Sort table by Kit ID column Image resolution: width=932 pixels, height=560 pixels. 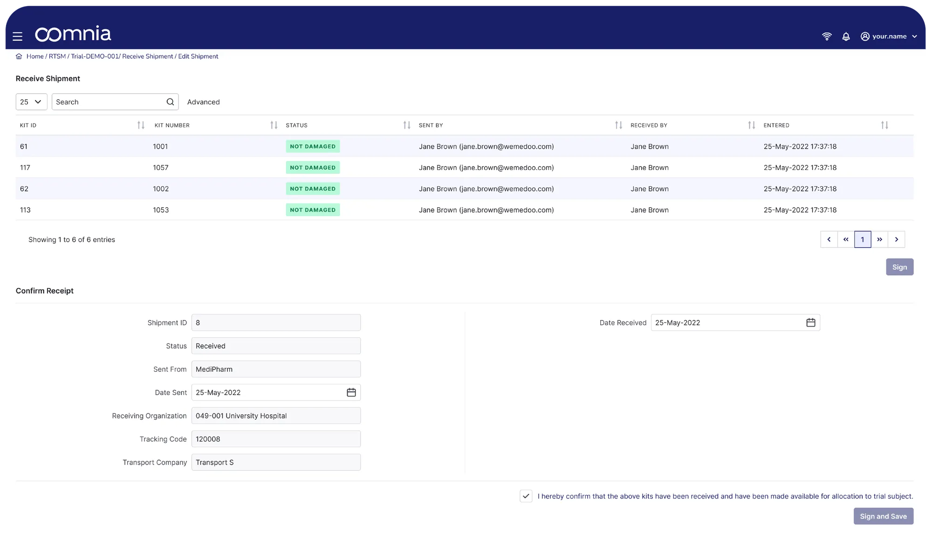(x=141, y=125)
